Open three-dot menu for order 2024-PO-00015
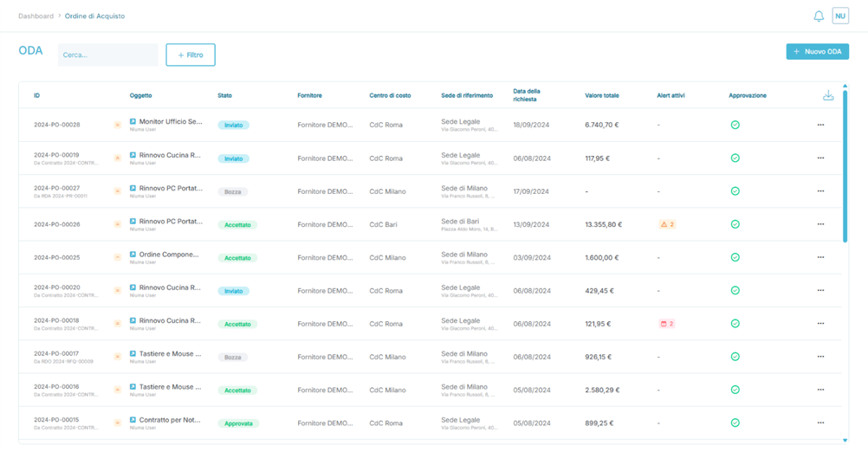Viewport: 868px width, 452px height. 820,423
